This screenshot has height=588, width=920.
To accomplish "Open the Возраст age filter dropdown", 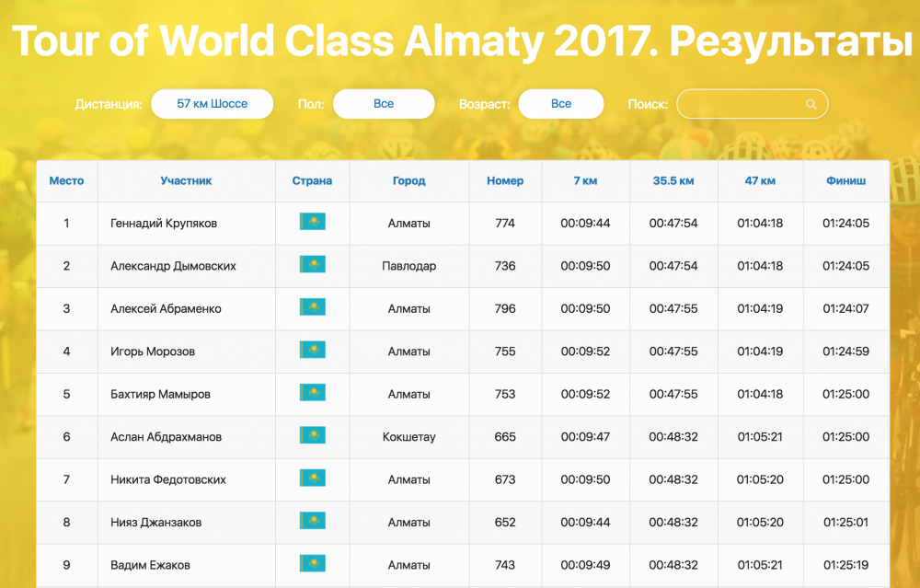I will [561, 104].
